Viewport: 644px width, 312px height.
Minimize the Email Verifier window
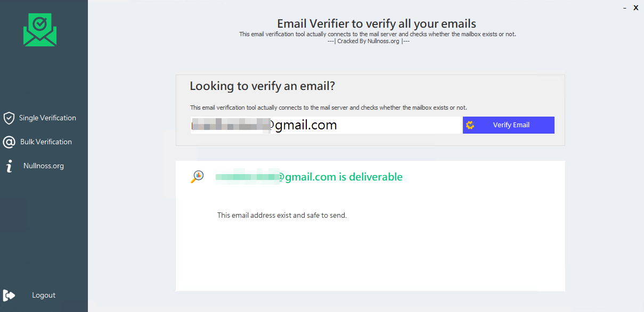624,8
